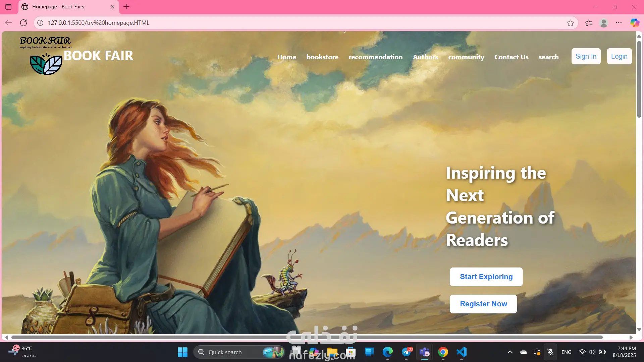The width and height of the screenshot is (644, 362).
Task: Click the vertical scrollbar up arrow
Action: pos(639,36)
